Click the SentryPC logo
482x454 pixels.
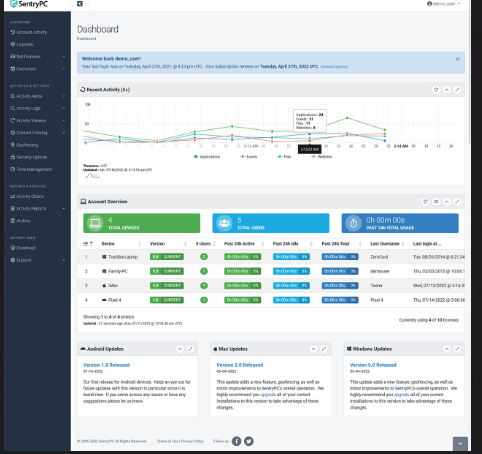point(29,4)
